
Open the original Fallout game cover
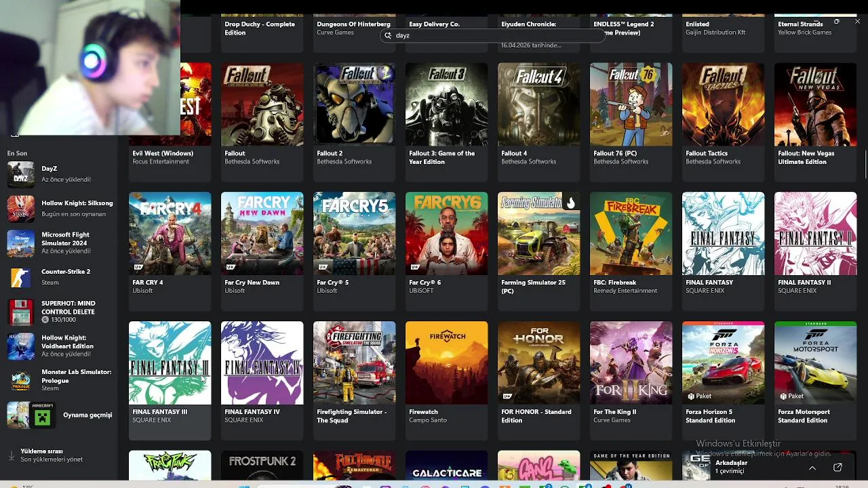pos(262,104)
